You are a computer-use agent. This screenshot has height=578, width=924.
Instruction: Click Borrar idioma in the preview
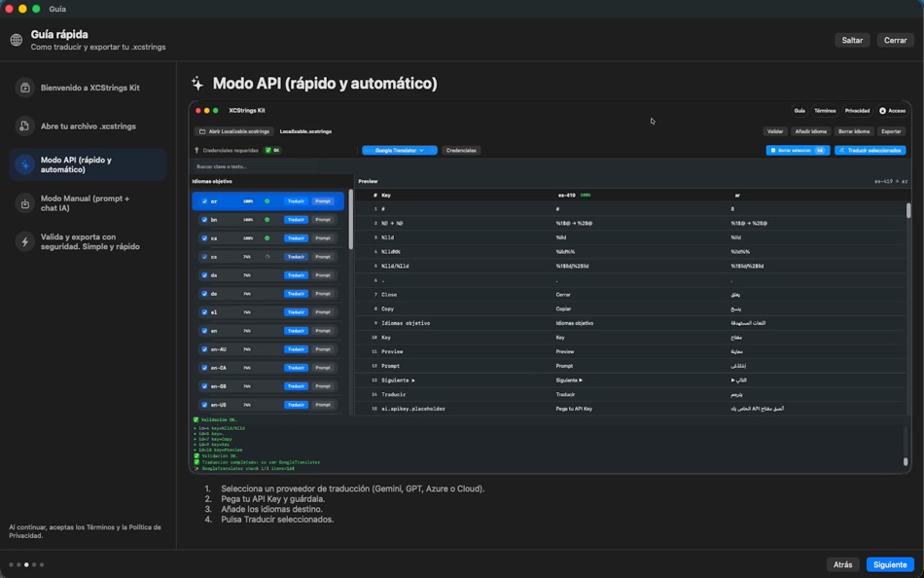pyautogui.click(x=854, y=131)
